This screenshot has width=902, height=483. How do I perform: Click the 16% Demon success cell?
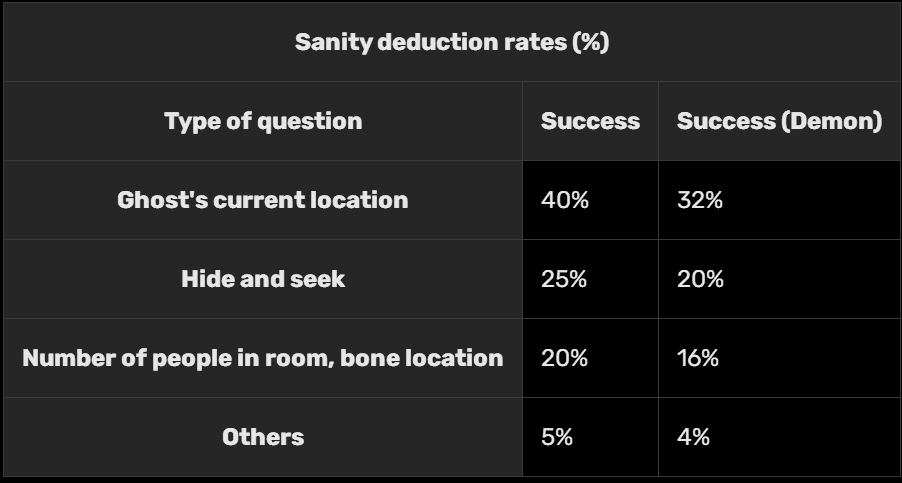point(698,358)
